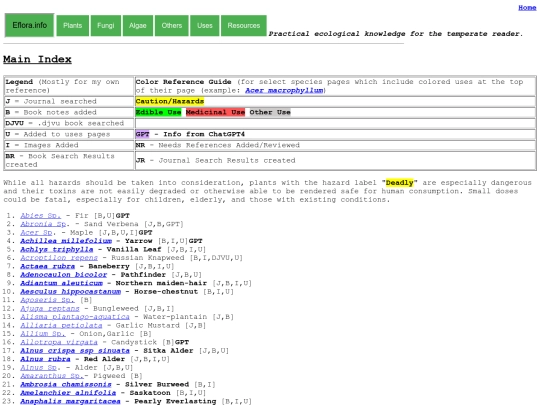Viewport: 540px width, 405px height.
Task: Open the Acer Sp link in the list
Action: (36, 232)
